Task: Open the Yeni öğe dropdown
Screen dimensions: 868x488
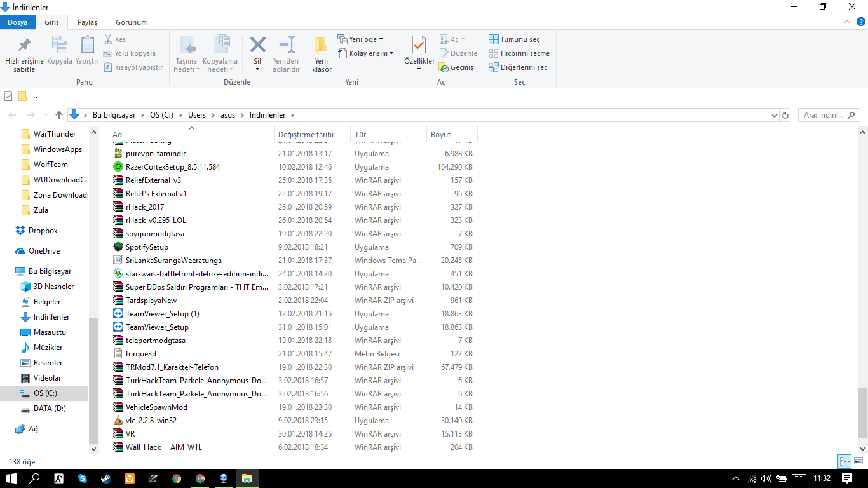Action: [360, 39]
